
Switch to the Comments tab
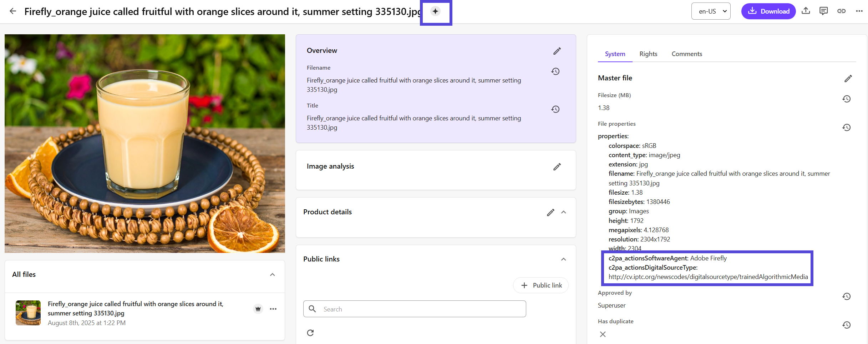click(686, 54)
